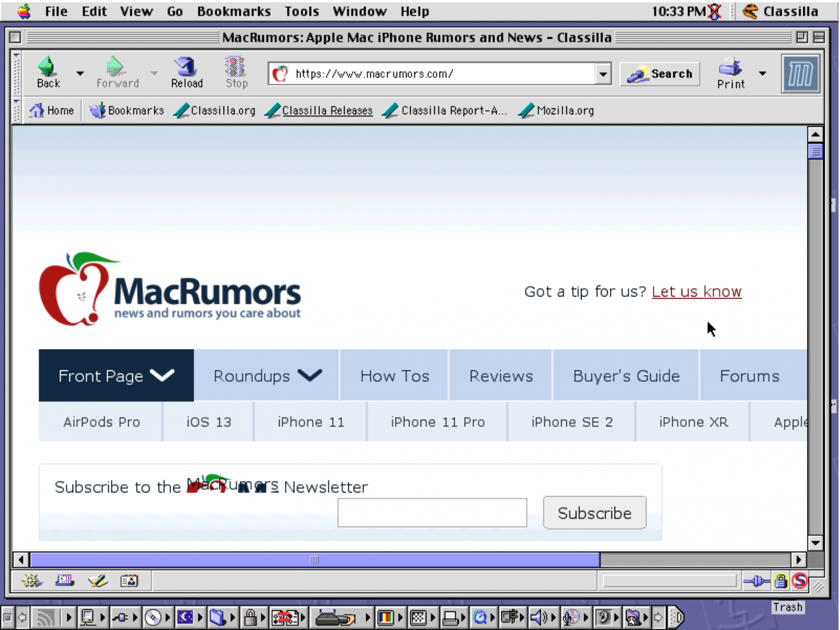840x630 pixels.
Task: Click the newsletter email input field
Action: click(x=432, y=512)
